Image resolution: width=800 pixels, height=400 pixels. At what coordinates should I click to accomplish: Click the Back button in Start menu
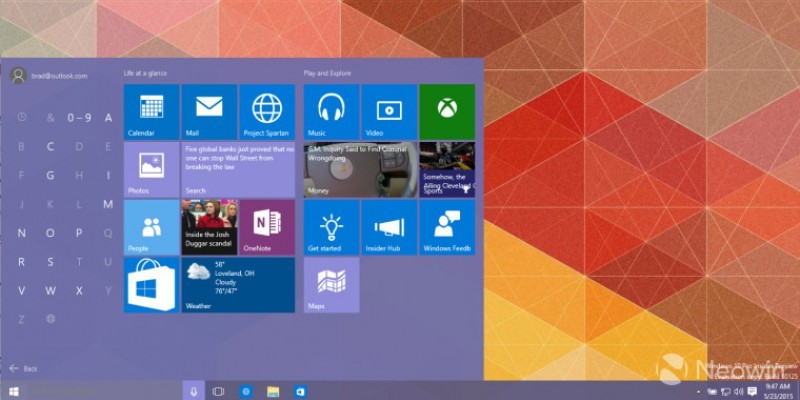point(23,368)
